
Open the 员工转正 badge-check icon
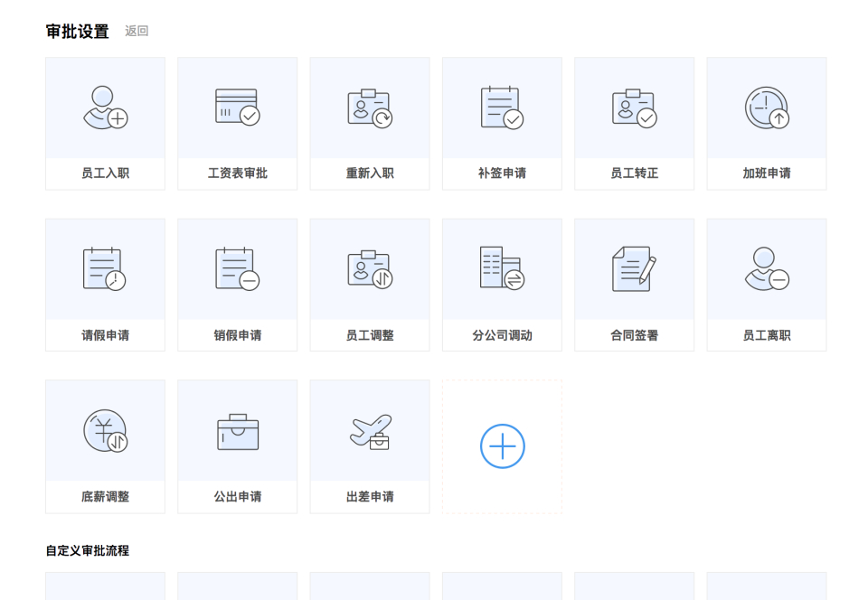tap(635, 108)
